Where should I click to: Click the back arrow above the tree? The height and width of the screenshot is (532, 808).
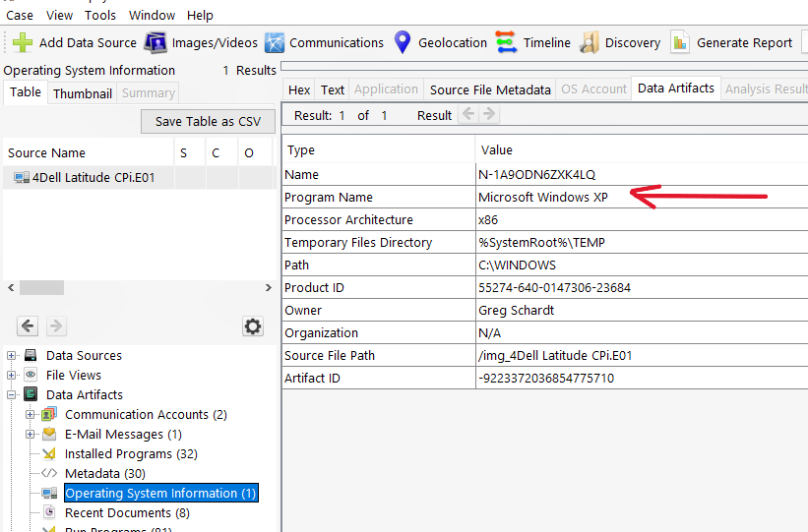28,326
